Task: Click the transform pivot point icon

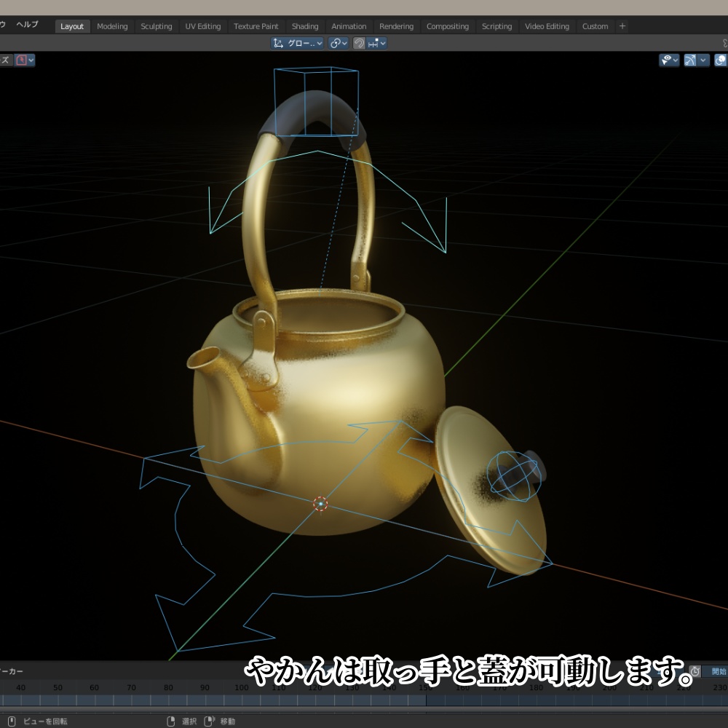Action: [336, 42]
